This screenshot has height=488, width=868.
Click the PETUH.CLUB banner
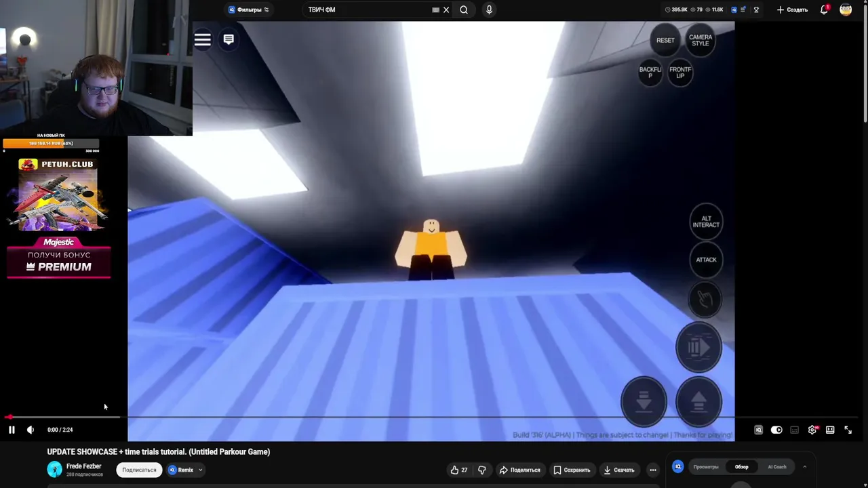[58, 195]
